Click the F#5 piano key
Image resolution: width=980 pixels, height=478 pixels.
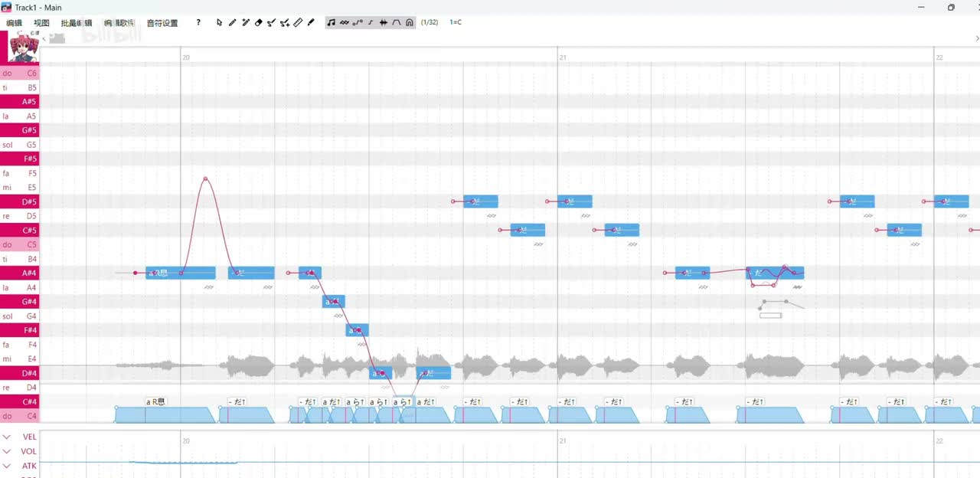(20, 159)
